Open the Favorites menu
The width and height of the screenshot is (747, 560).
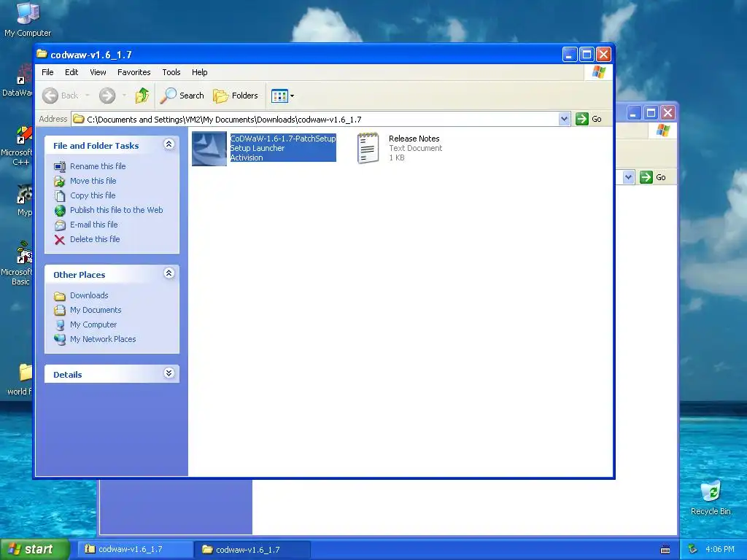click(x=134, y=72)
